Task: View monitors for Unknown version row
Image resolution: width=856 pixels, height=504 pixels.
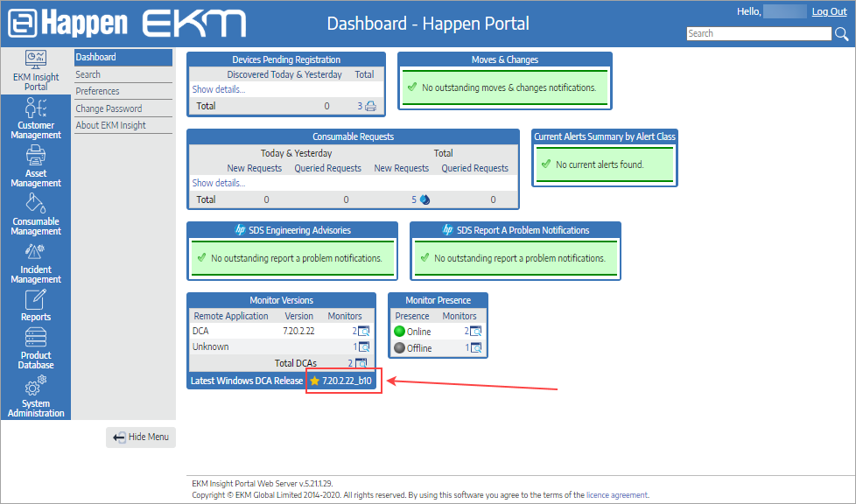Action: point(363,346)
